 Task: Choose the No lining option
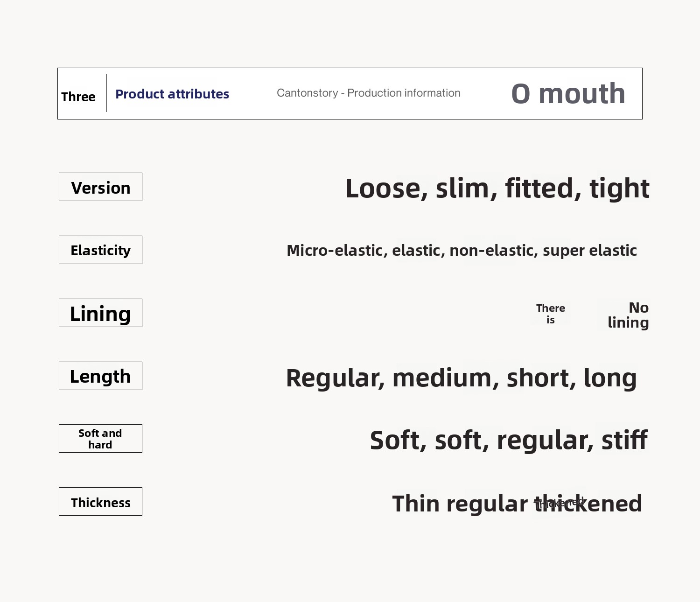(628, 315)
